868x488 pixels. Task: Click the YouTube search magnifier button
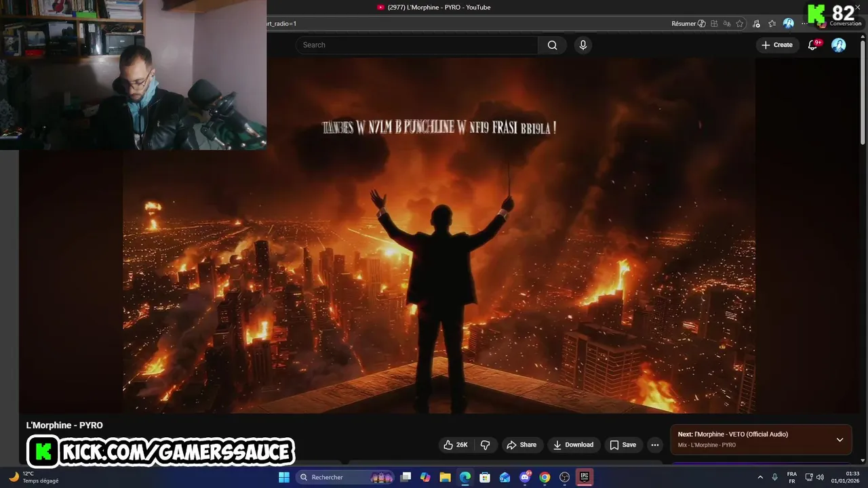pos(552,45)
